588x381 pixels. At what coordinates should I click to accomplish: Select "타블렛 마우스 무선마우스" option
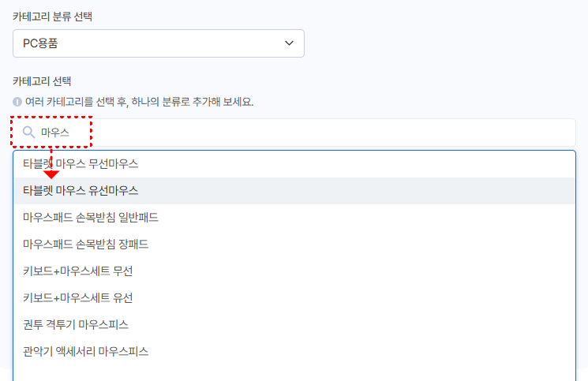click(x=81, y=164)
